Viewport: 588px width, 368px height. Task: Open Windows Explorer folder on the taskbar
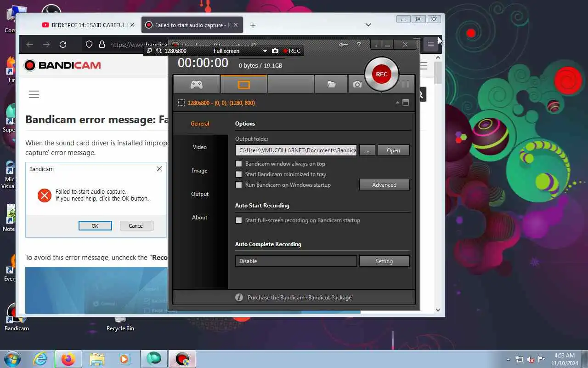point(97,359)
